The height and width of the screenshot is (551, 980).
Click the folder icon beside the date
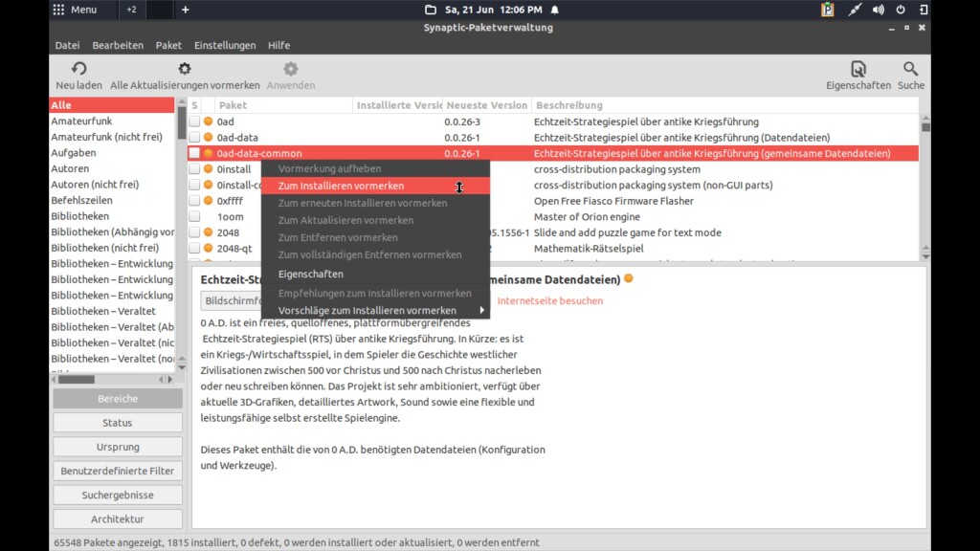click(x=431, y=10)
